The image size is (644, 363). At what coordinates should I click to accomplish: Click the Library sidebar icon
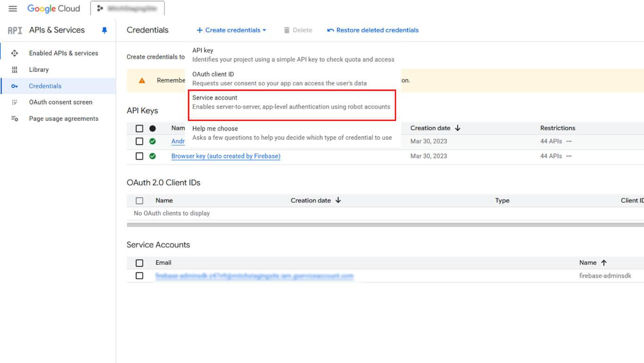point(15,70)
